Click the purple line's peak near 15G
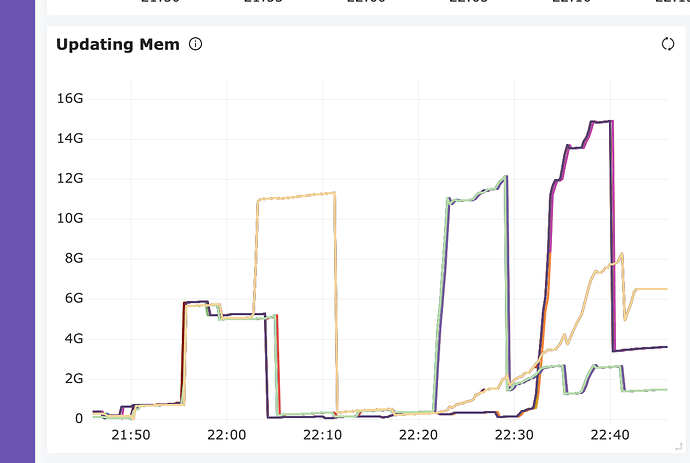 (x=602, y=121)
